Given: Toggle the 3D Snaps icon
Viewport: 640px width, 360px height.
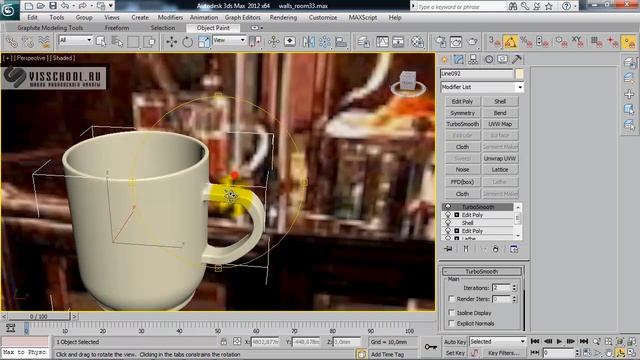Looking at the screenshot, I should tap(495, 42).
